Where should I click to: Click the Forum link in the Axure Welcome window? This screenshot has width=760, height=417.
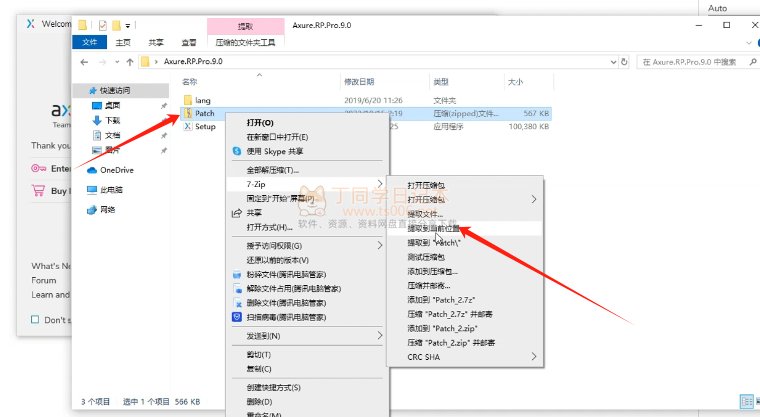click(44, 280)
